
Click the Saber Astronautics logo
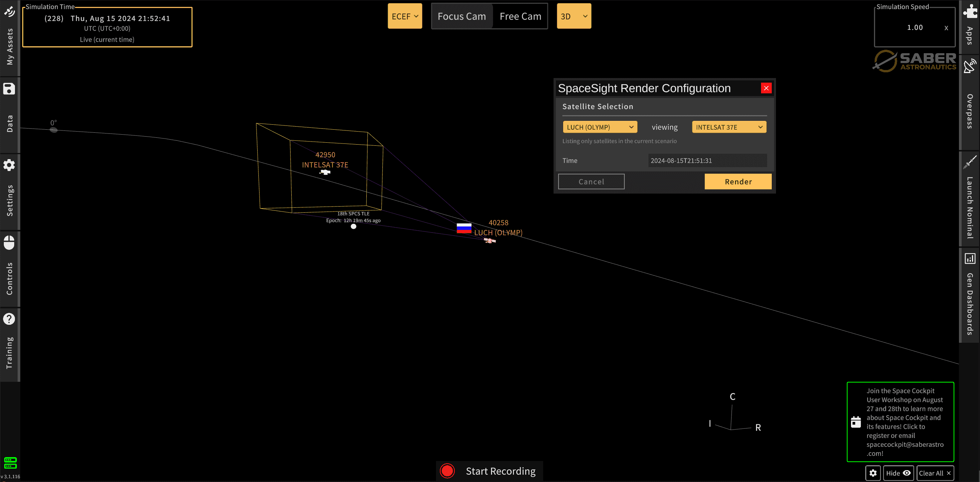coord(914,61)
